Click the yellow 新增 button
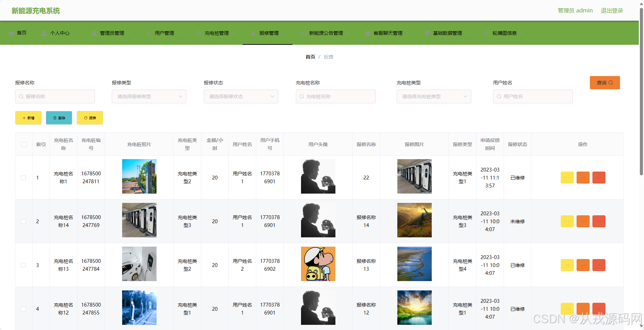The image size is (644, 330). click(28, 118)
